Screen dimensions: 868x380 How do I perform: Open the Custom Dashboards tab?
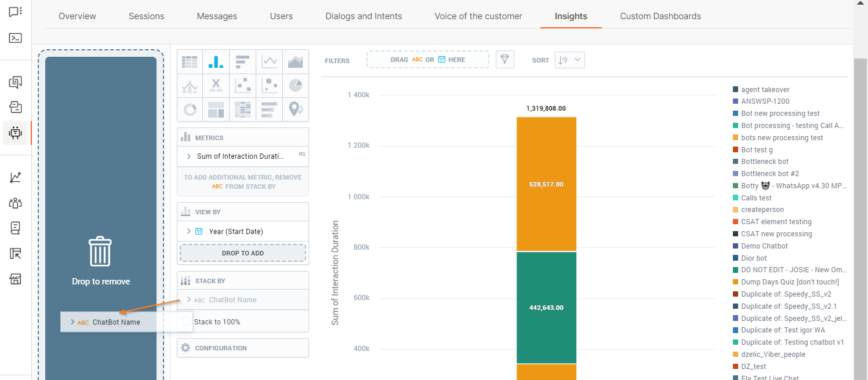660,16
